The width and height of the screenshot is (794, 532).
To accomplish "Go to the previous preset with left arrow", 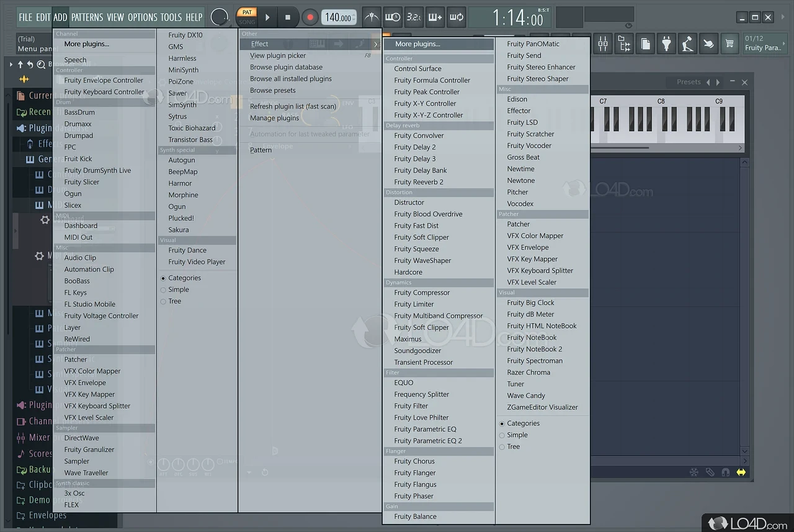I will pyautogui.click(x=708, y=82).
